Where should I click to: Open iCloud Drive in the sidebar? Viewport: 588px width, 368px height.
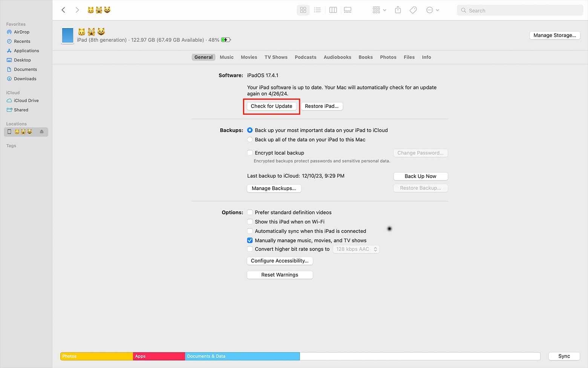[26, 100]
